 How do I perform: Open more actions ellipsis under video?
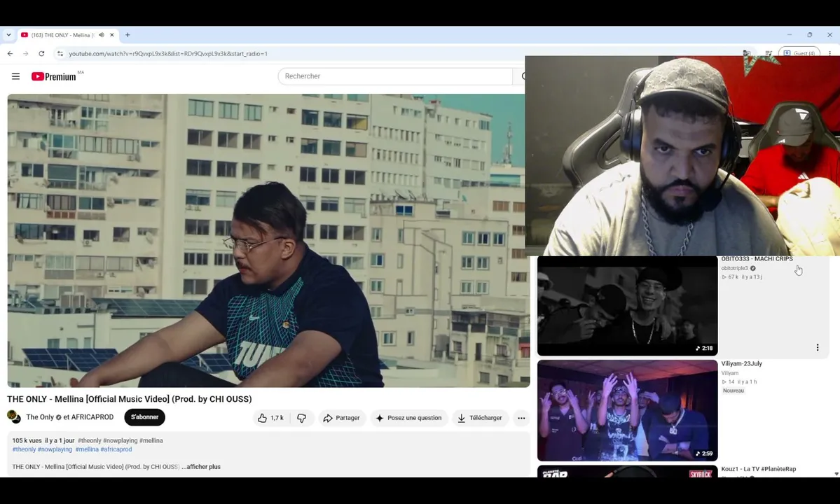[x=521, y=418]
